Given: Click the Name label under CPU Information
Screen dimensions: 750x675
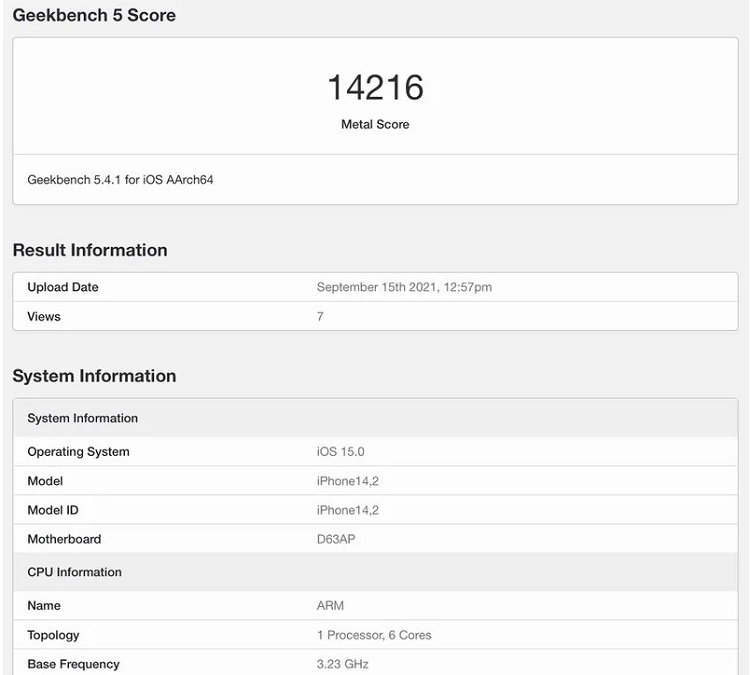Looking at the screenshot, I should (44, 606).
